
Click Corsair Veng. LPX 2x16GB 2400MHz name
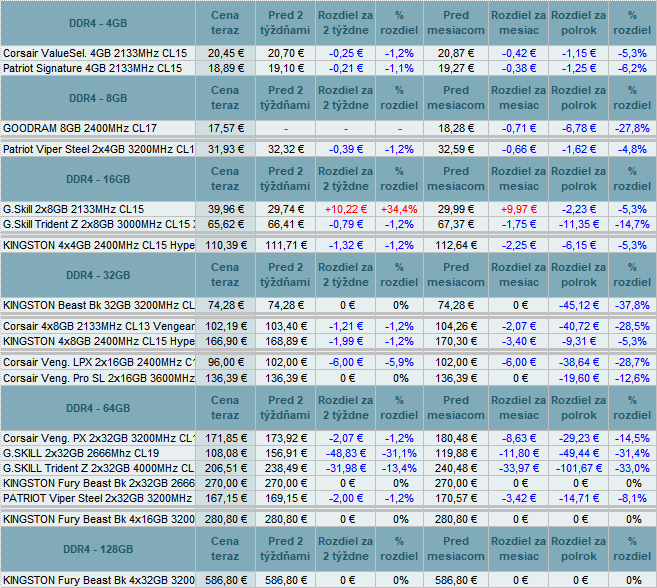tap(98, 362)
